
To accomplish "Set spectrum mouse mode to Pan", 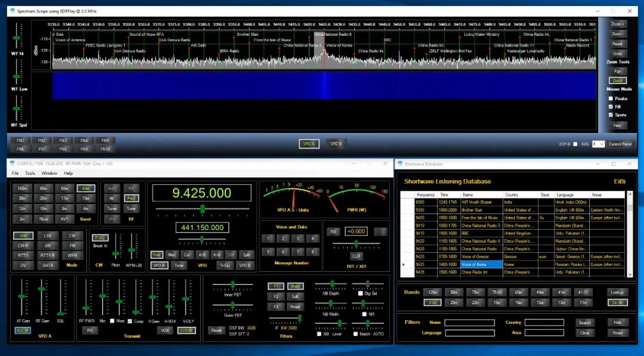I will [617, 70].
